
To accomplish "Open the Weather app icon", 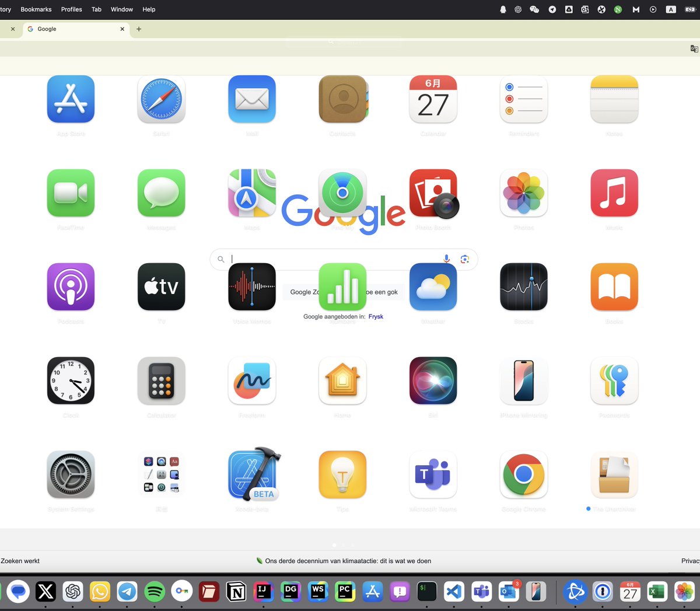I will tap(433, 287).
